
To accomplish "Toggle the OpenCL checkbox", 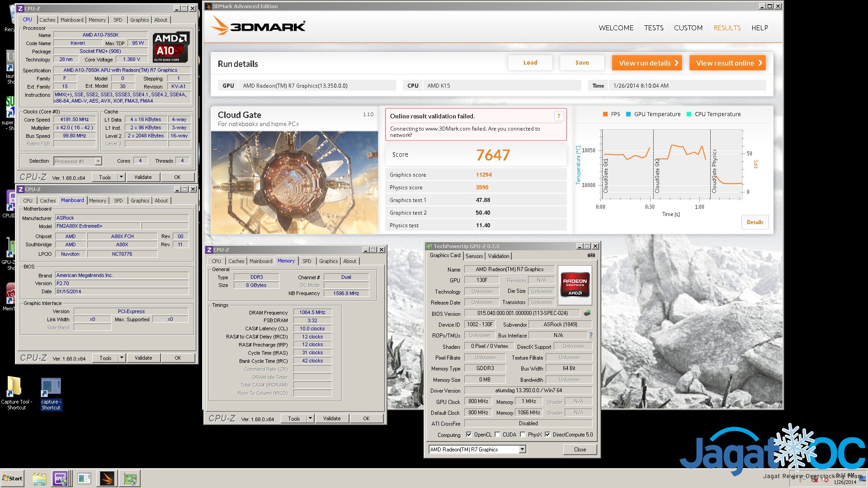I will [469, 435].
